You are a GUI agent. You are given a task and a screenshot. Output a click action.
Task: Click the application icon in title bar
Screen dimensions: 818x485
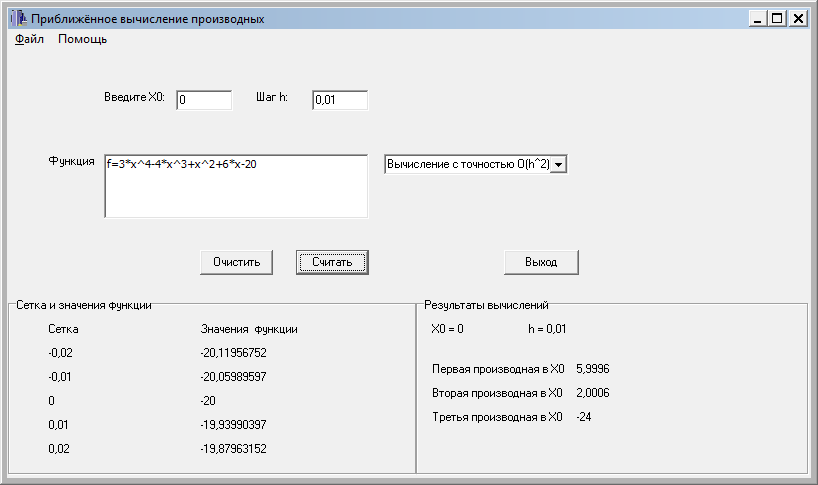click(x=19, y=19)
